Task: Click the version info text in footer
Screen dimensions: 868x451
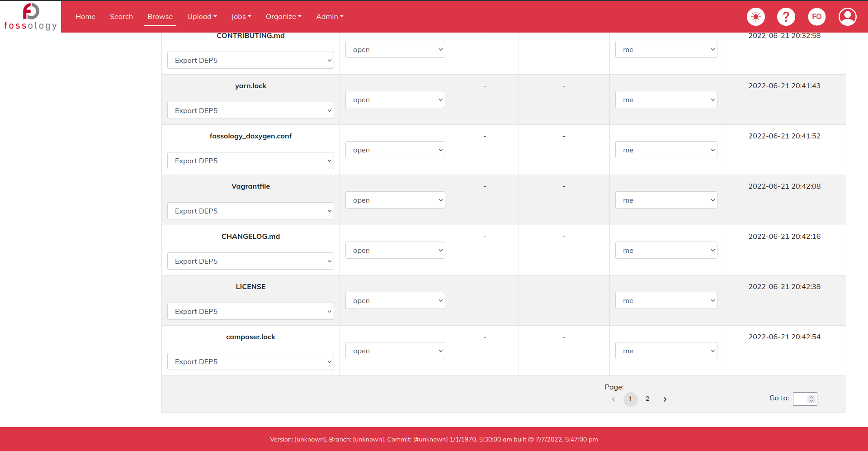Action: [434, 439]
